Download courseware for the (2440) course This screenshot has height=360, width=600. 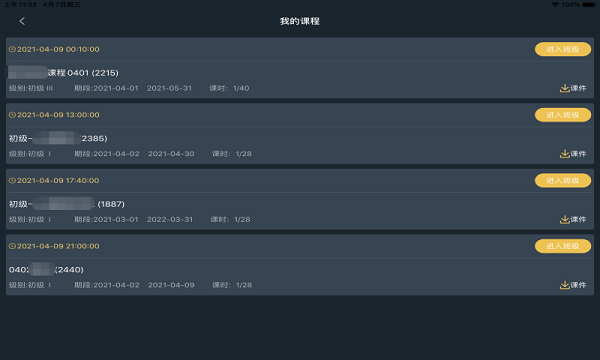(573, 285)
